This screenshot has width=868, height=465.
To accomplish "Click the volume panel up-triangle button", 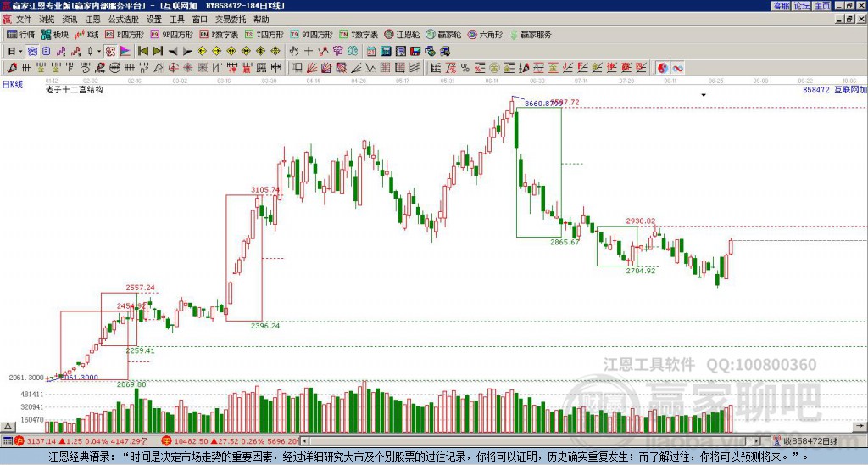I will point(8,427).
